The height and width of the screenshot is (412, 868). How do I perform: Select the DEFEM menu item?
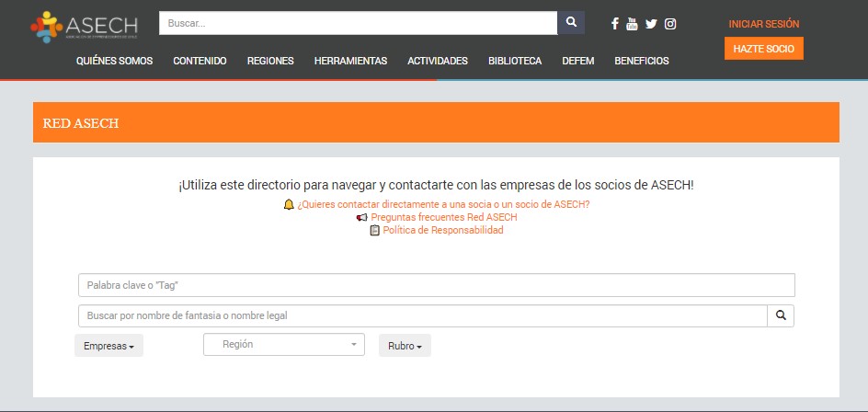coord(578,61)
